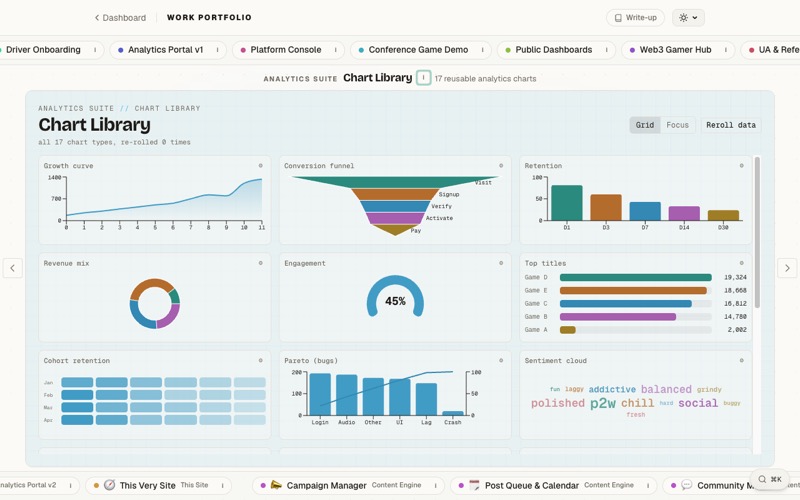Open Campaign Manager project chip
The height and width of the screenshot is (500, 800).
coord(348,486)
